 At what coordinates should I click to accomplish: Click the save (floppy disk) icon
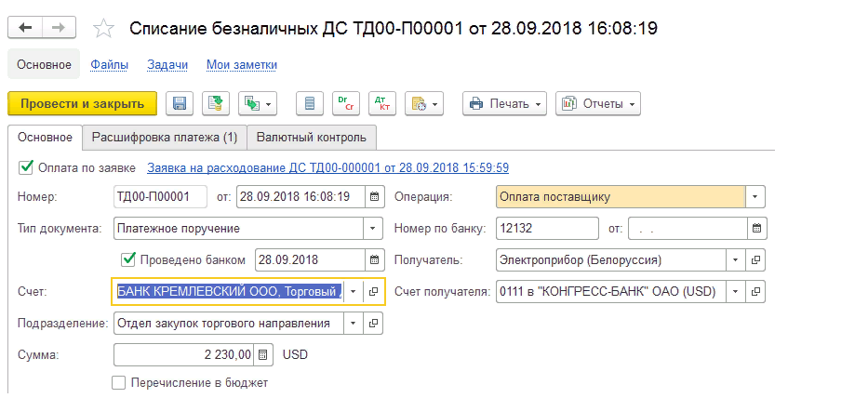point(180,103)
